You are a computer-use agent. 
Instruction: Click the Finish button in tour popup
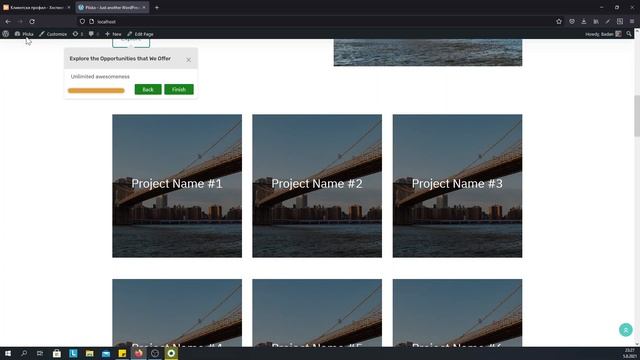(x=179, y=89)
